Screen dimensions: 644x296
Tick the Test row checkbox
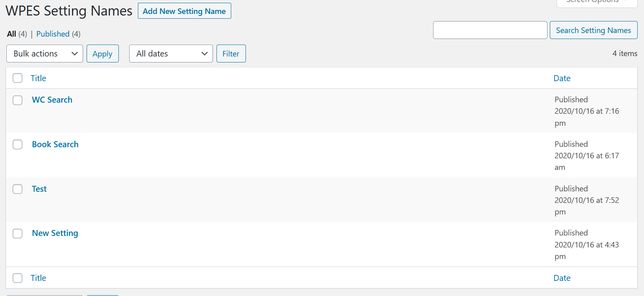click(17, 189)
